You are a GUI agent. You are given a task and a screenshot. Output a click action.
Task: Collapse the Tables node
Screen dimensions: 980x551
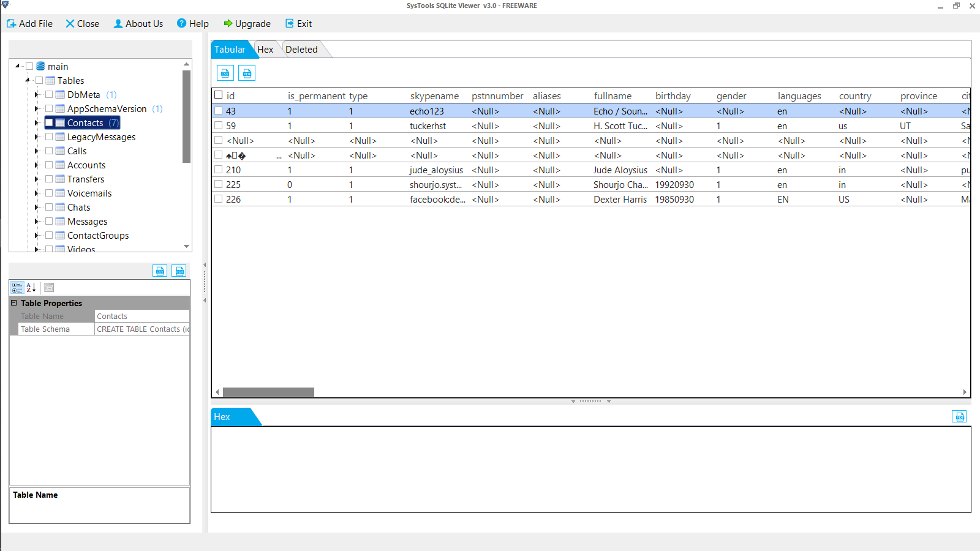coord(28,80)
